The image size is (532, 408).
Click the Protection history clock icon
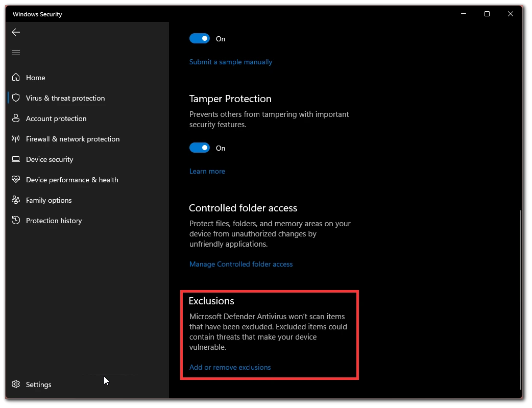(x=16, y=220)
